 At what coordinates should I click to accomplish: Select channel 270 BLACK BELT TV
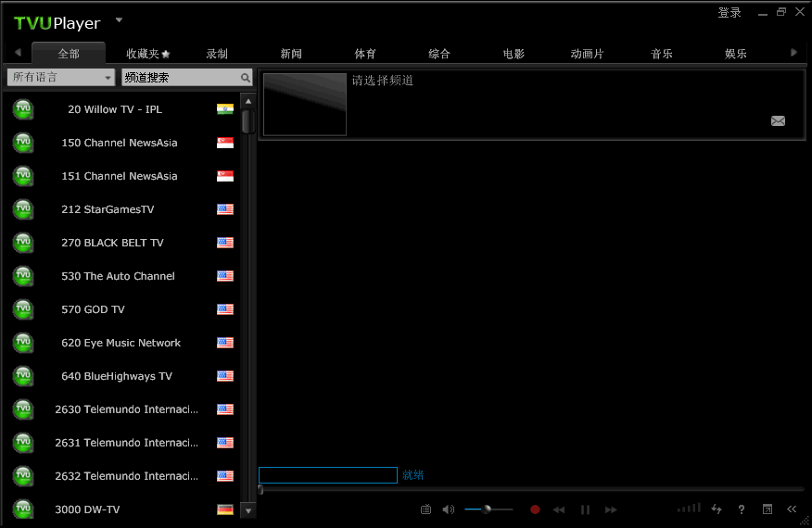[123, 243]
